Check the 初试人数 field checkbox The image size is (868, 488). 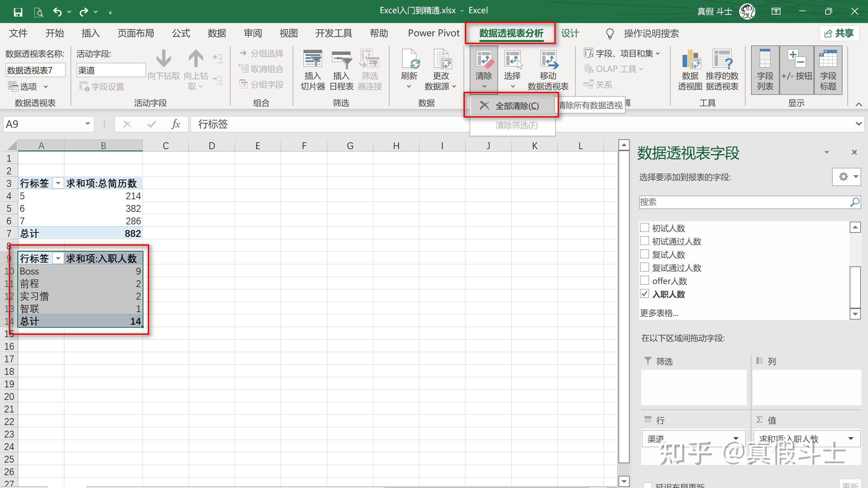click(645, 228)
